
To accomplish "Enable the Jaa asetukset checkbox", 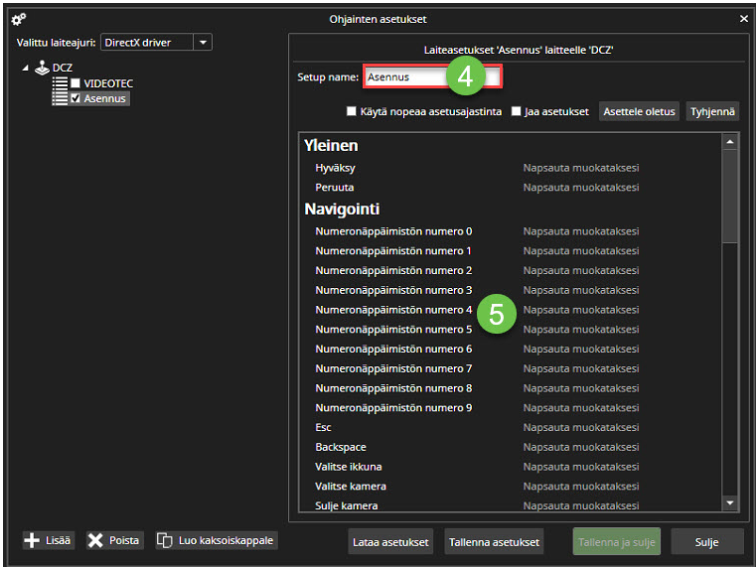I will coord(517,111).
